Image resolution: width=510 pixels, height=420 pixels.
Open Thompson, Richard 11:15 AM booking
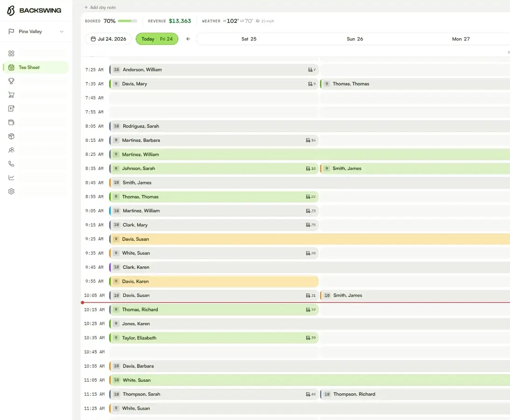415,394
